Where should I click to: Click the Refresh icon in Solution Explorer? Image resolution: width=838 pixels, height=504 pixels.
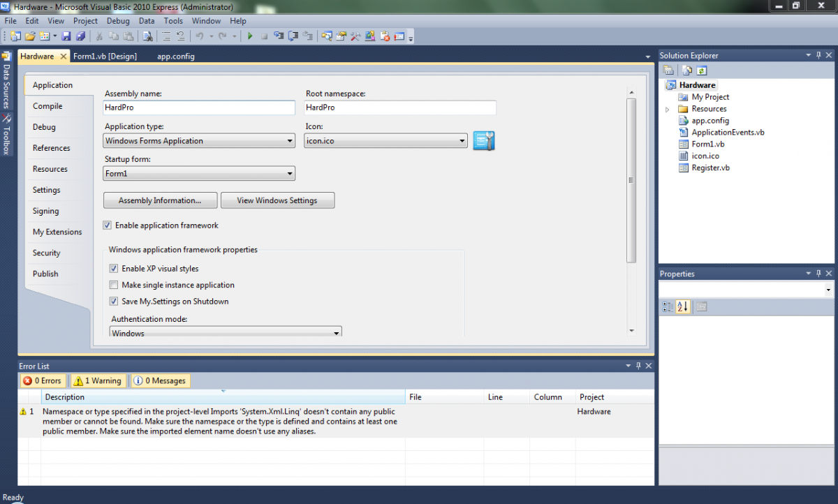coord(702,71)
